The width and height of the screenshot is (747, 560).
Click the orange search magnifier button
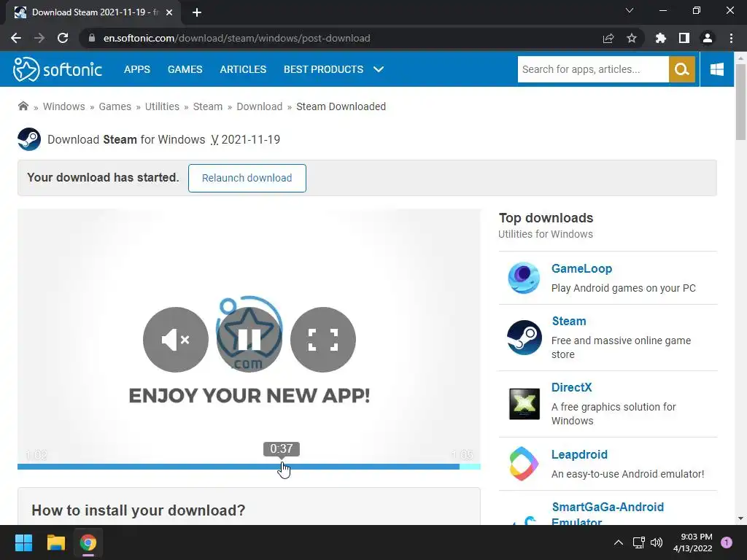pyautogui.click(x=682, y=69)
